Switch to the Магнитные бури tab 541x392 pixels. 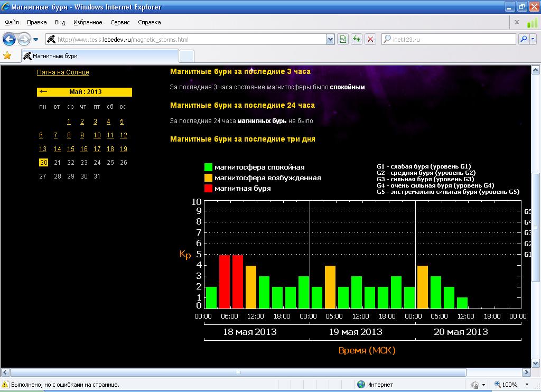(x=55, y=56)
